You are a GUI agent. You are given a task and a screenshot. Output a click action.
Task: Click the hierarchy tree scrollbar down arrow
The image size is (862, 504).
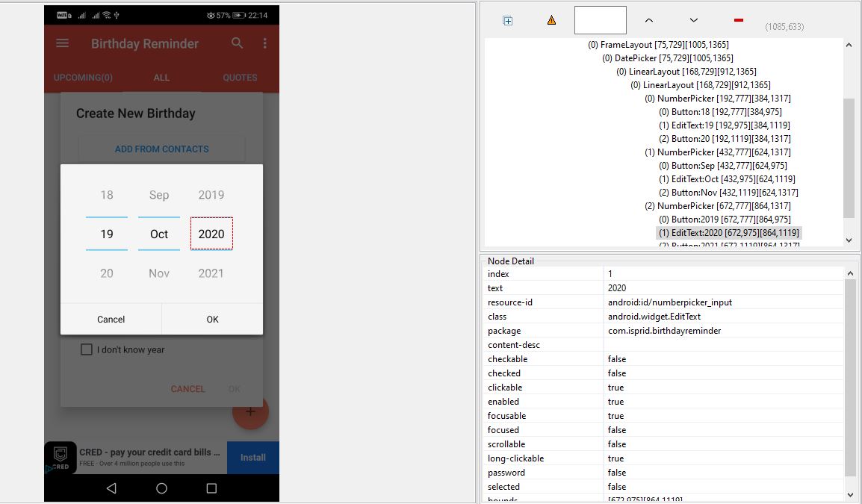pyautogui.click(x=849, y=240)
